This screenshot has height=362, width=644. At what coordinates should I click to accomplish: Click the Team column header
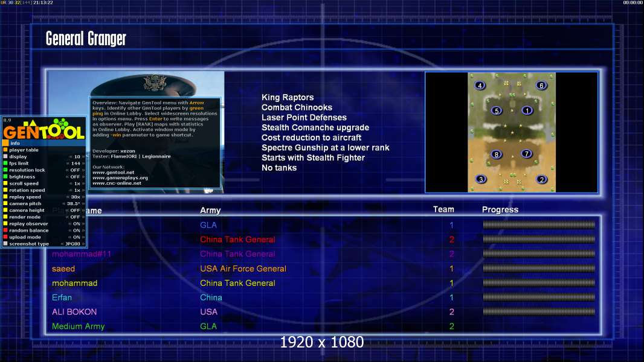[443, 209]
